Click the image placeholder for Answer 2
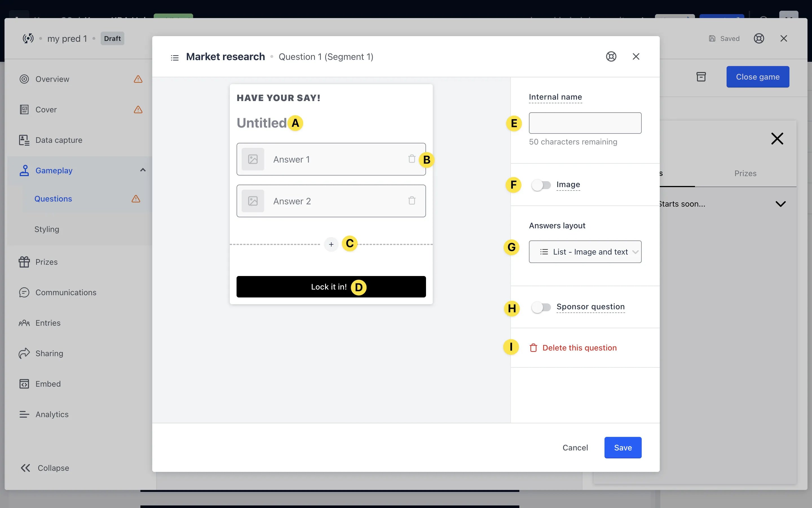This screenshot has height=508, width=812. pos(253,201)
